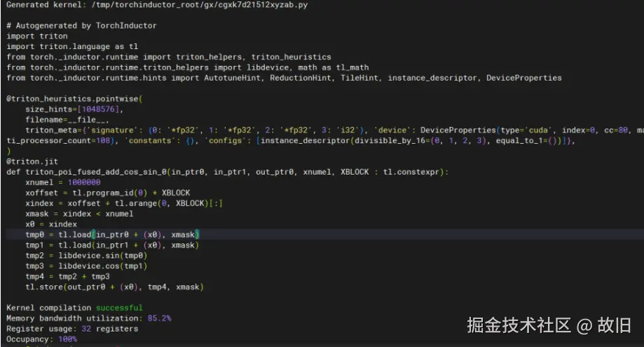The image size is (644, 347).
Task: Click the 'xindex = xoffset + tl.arange' line
Action: [x=124, y=203]
